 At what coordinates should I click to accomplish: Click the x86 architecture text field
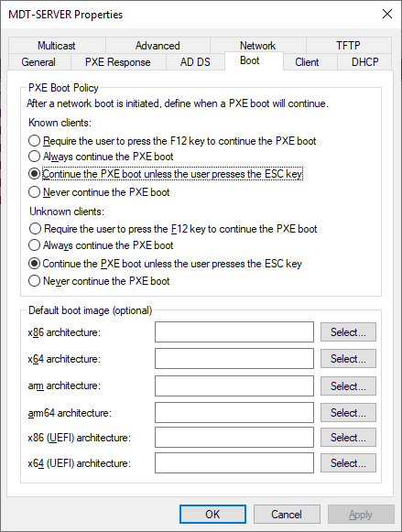point(234,331)
